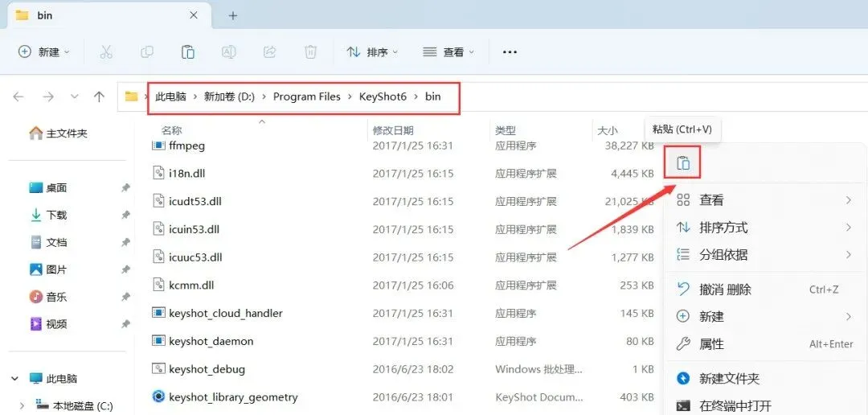Expand chevron after Program Files in path
This screenshot has height=415, width=868.
pos(350,97)
